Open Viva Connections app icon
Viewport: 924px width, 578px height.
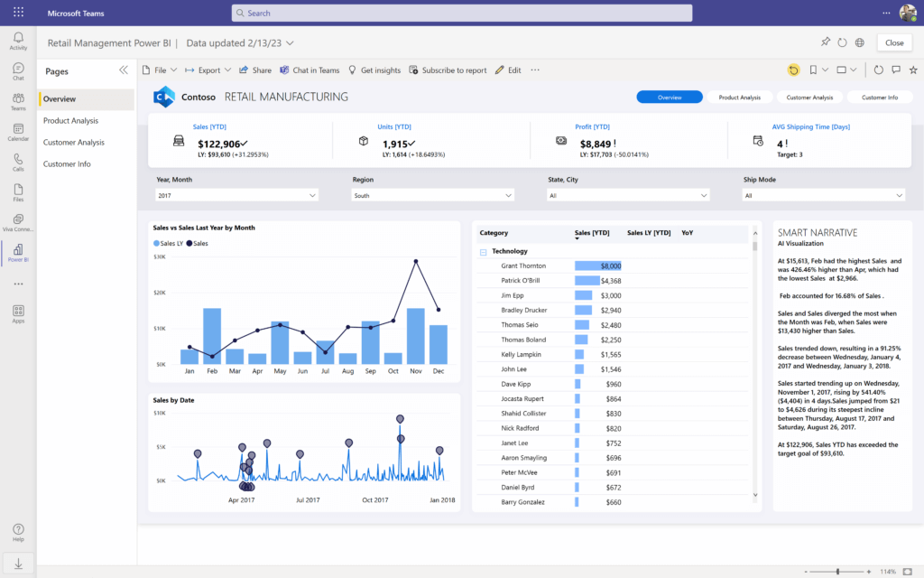click(x=18, y=223)
